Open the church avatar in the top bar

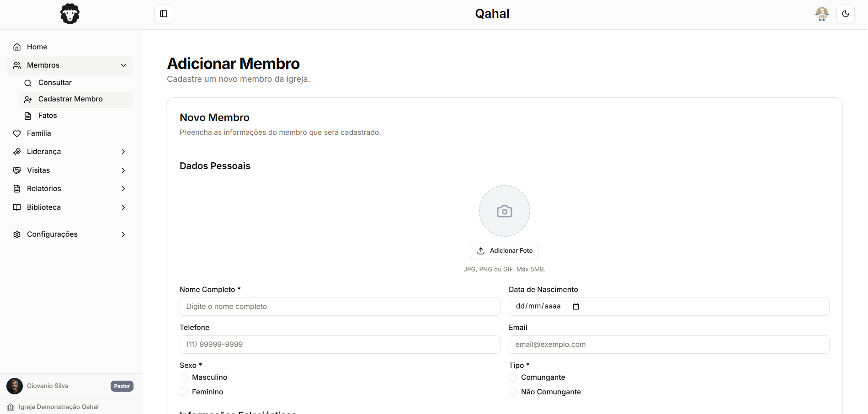[822, 14]
